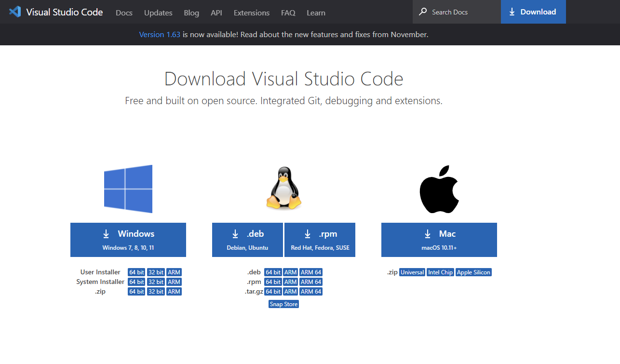Select .tar.gz 64 bit

(x=273, y=292)
